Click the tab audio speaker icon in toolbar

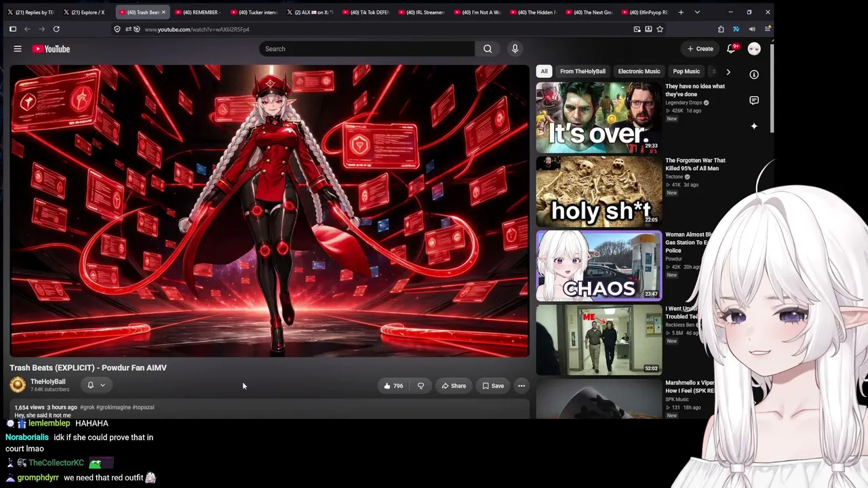[752, 29]
